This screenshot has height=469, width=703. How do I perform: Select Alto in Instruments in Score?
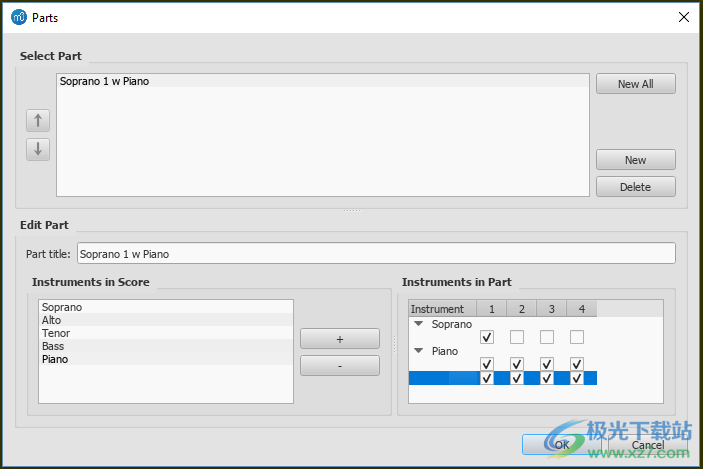pyautogui.click(x=166, y=320)
